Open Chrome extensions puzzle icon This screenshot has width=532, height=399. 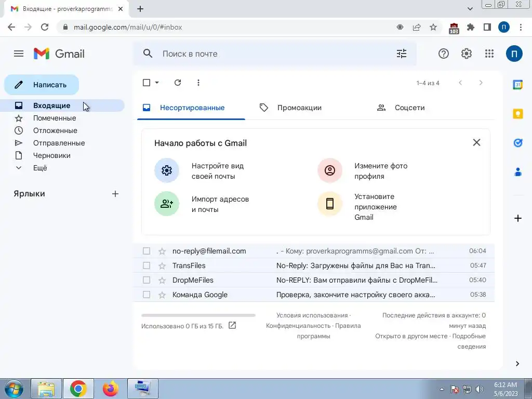pos(470,27)
